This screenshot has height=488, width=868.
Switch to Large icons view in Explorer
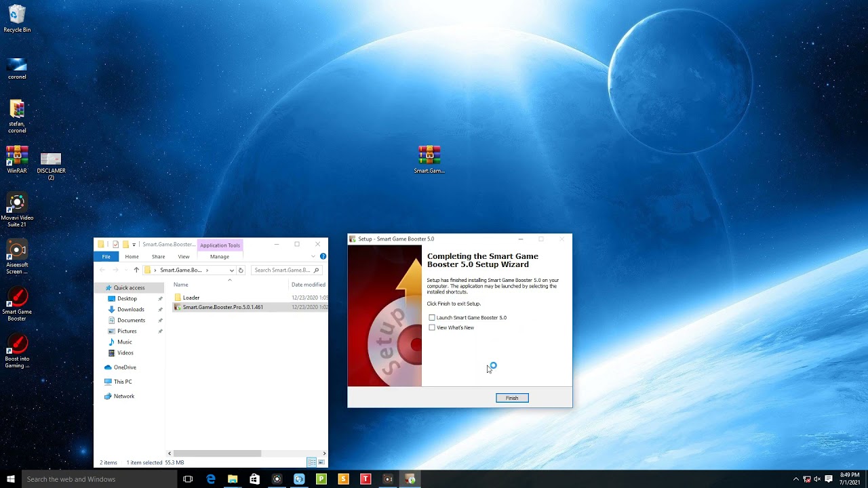pyautogui.click(x=321, y=462)
